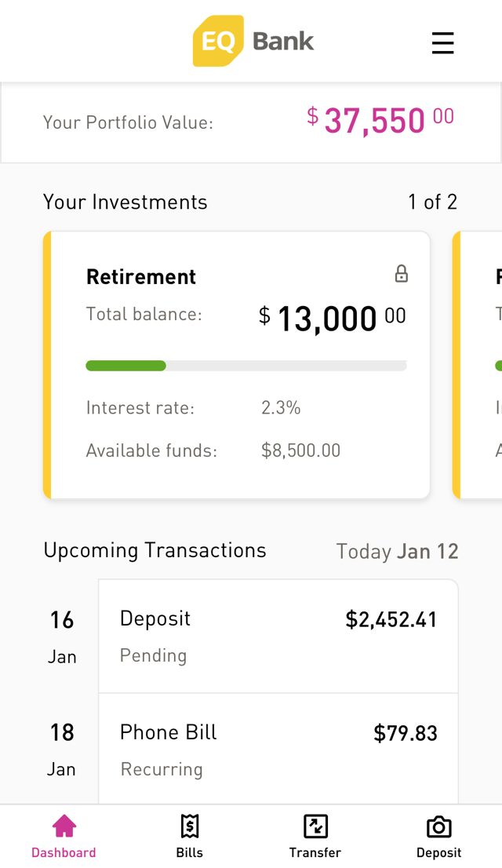Open the hamburger menu
This screenshot has height=868, width=502.
(x=442, y=42)
